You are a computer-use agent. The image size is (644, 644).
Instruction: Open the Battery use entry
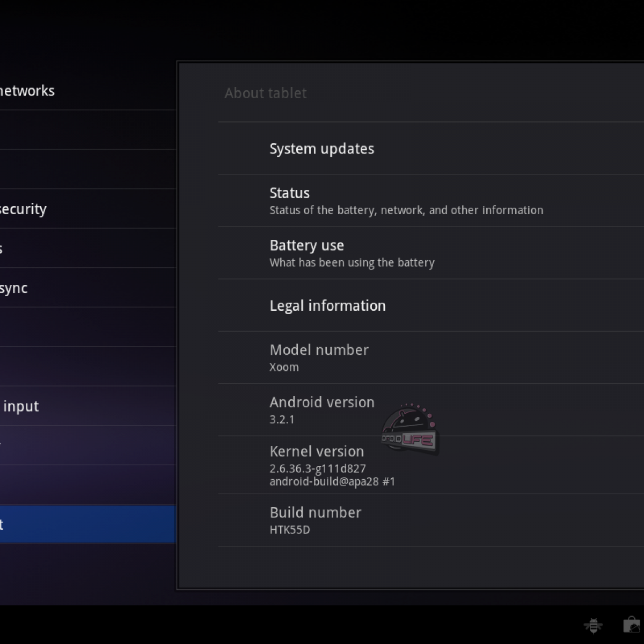pos(431,253)
